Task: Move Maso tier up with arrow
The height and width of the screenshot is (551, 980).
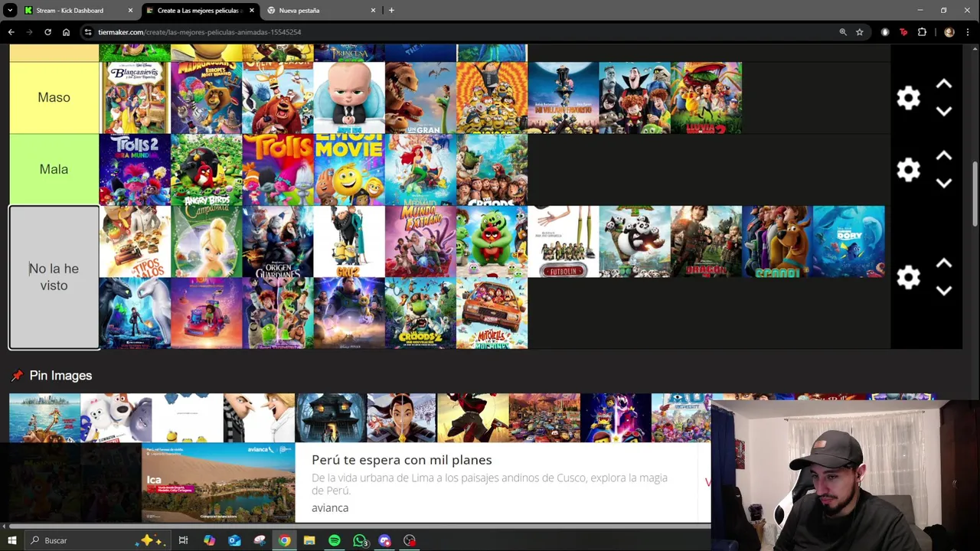Action: (943, 84)
